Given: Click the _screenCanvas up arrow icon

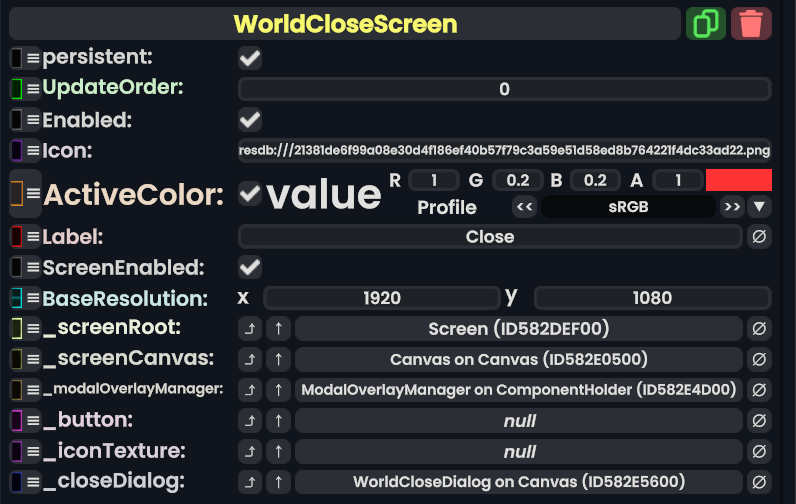Looking at the screenshot, I should [278, 359].
